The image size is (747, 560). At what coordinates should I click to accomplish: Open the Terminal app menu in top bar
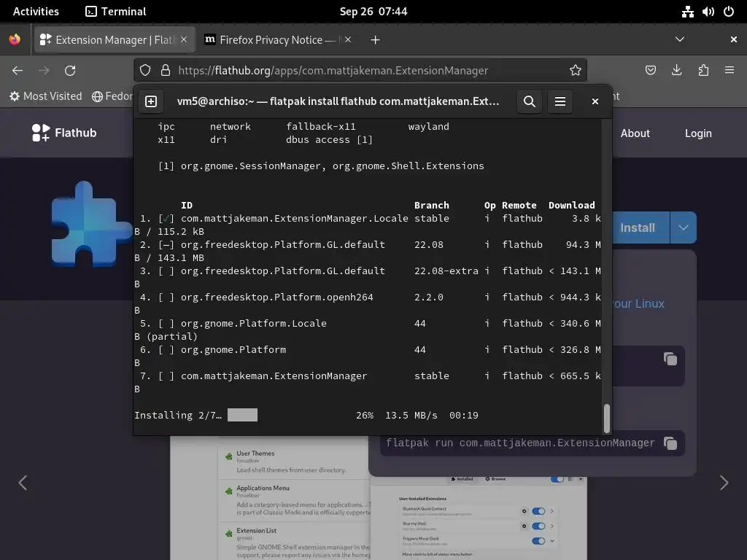click(x=116, y=12)
